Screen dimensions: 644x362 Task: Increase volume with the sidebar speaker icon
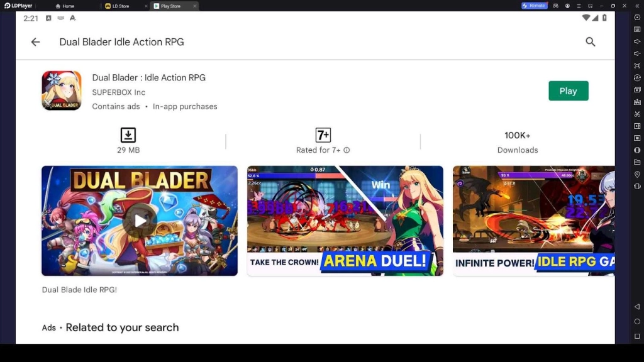[637, 41]
